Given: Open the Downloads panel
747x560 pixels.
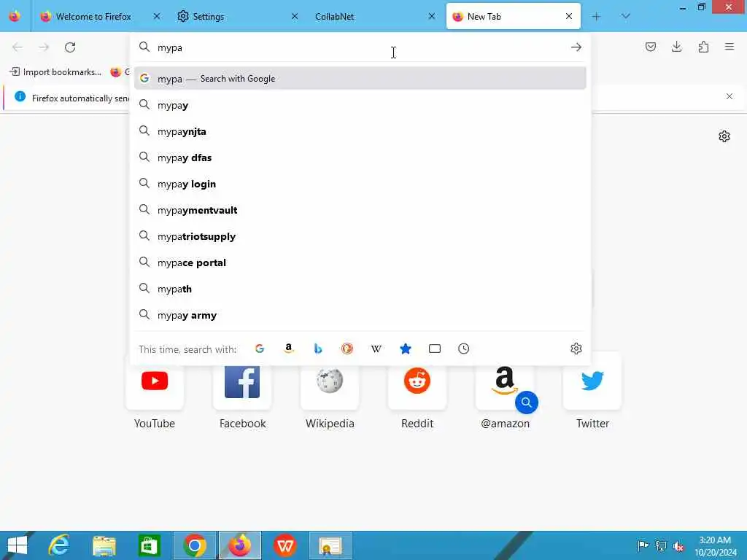Looking at the screenshot, I should (x=676, y=47).
